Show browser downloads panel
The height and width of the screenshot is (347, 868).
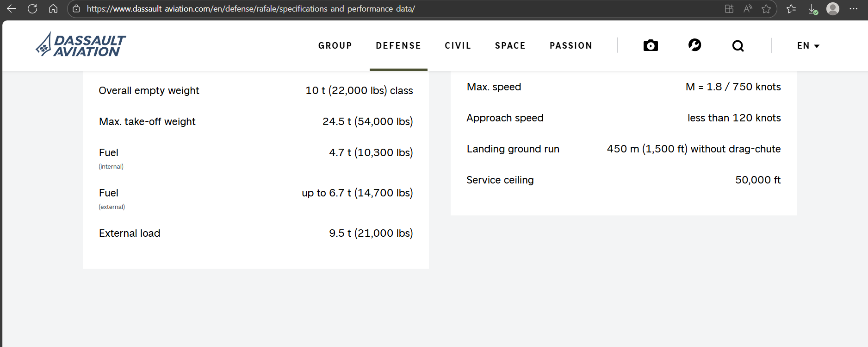click(x=812, y=9)
